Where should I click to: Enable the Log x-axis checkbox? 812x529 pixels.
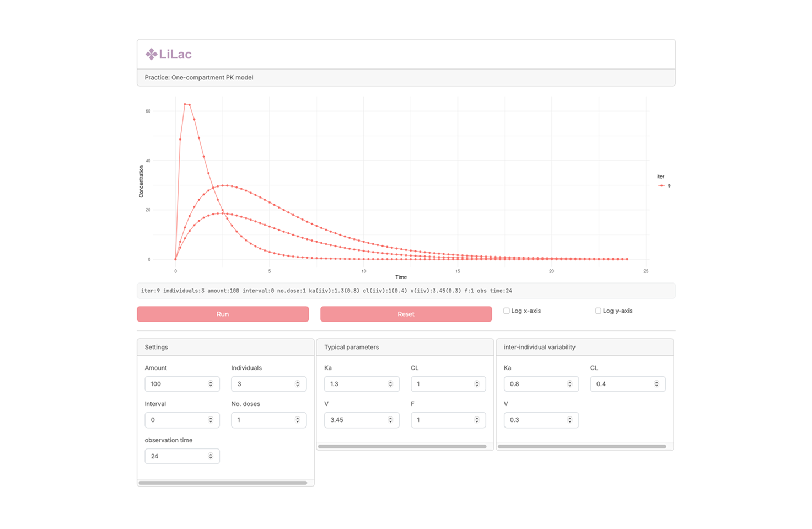point(507,311)
